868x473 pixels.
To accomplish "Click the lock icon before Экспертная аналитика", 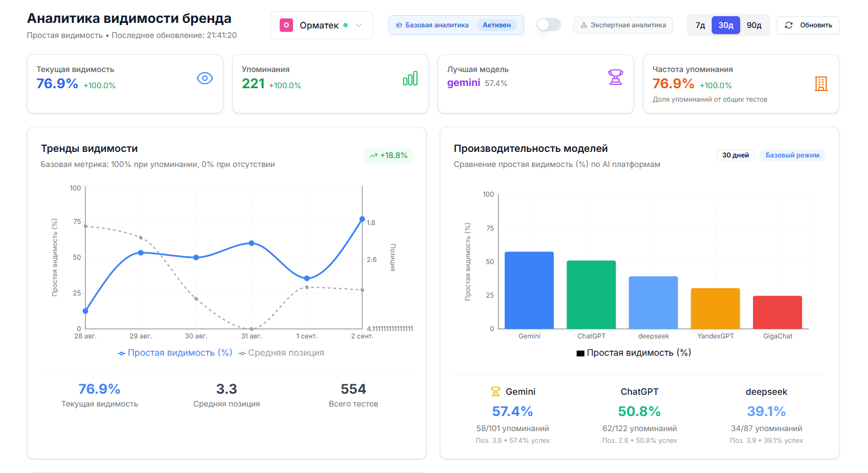I will tap(584, 25).
